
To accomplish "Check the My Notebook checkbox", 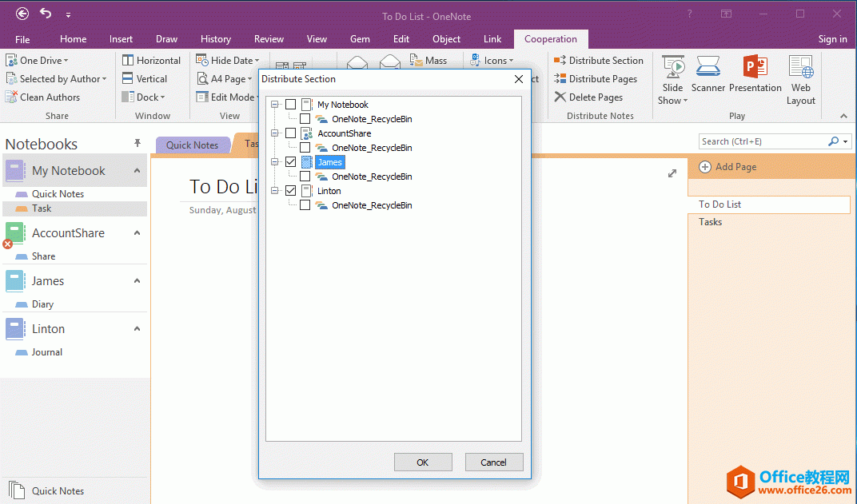I will (x=290, y=104).
